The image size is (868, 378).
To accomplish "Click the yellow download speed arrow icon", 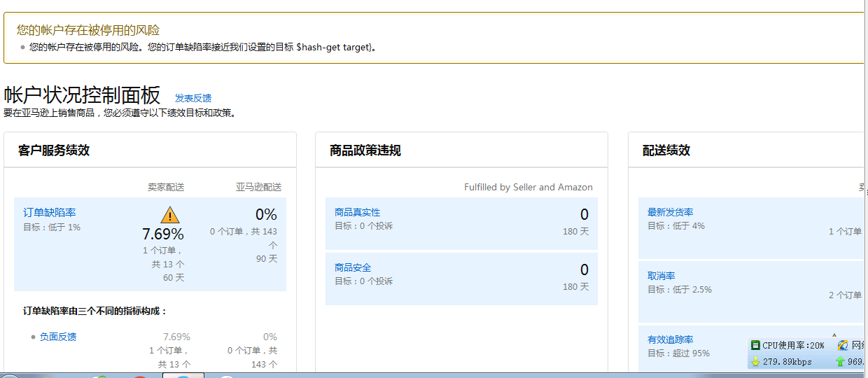I will click(755, 362).
